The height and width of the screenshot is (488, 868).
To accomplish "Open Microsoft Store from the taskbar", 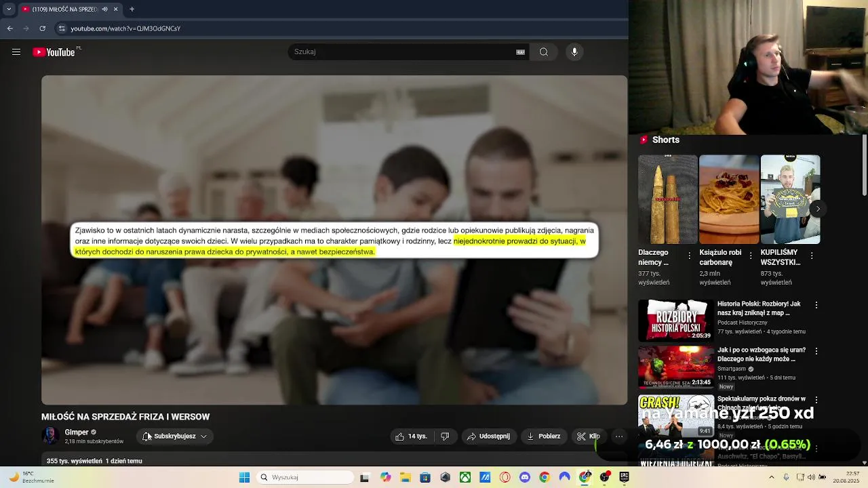I will pos(425,477).
